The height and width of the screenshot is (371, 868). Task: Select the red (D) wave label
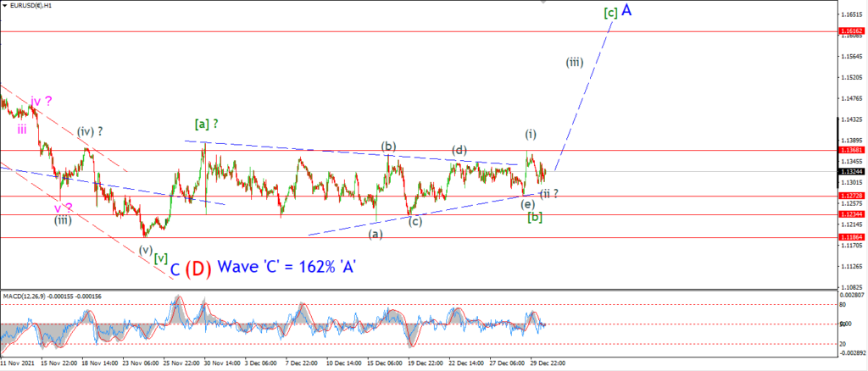[198, 269]
